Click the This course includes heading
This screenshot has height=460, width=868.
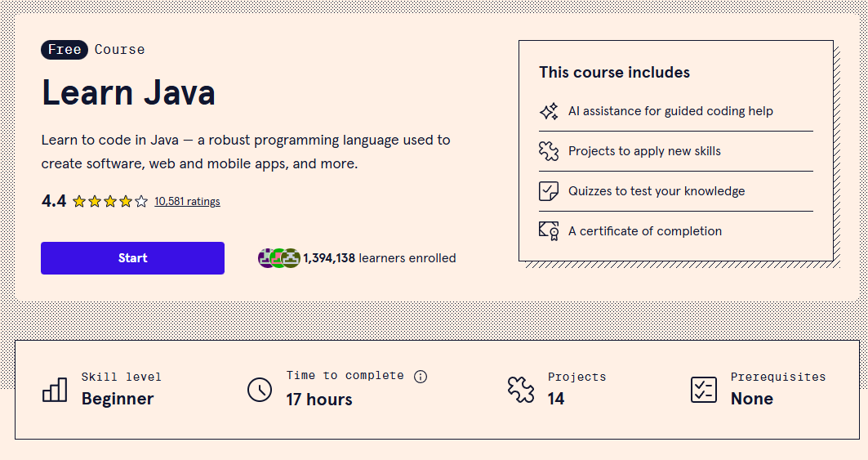tap(615, 73)
